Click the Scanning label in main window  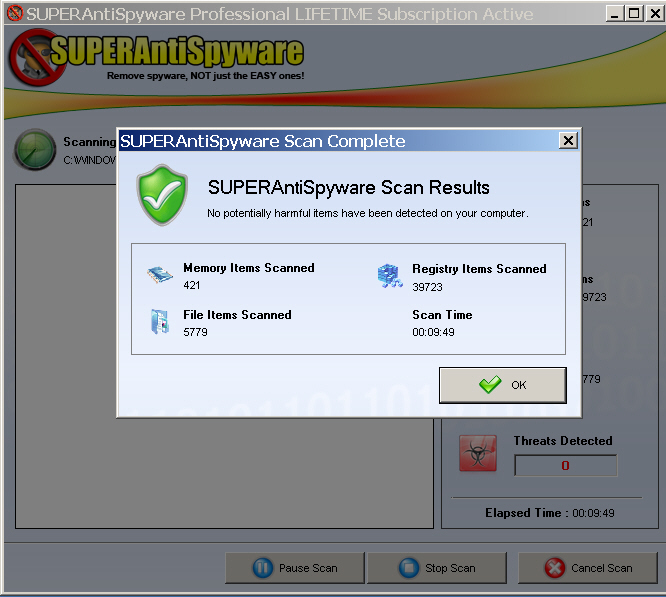[x=90, y=142]
